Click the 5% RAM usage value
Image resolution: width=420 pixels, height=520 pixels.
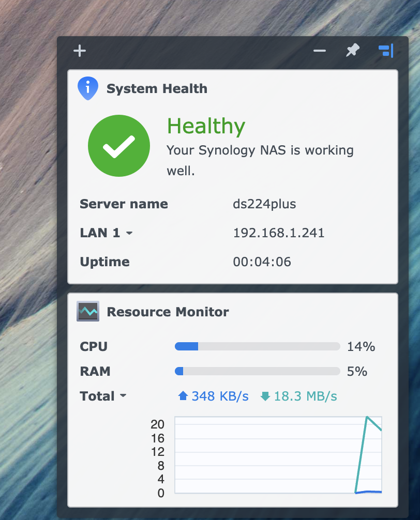[x=357, y=372]
